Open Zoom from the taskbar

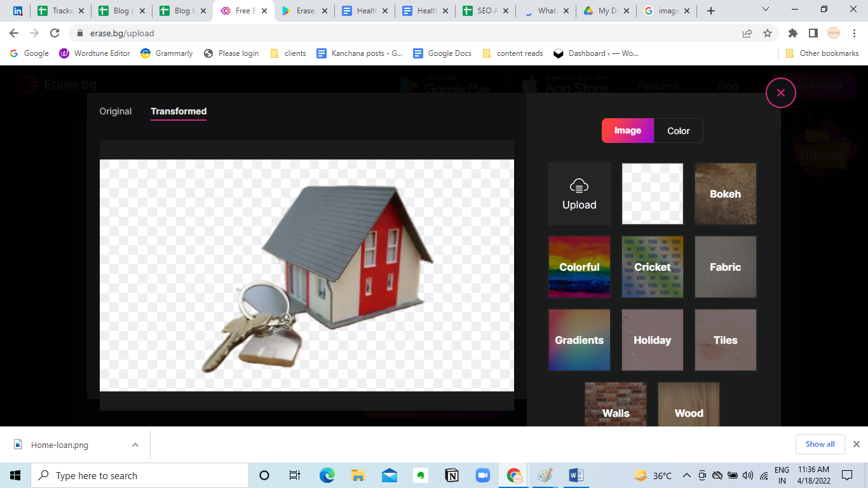pos(483,475)
